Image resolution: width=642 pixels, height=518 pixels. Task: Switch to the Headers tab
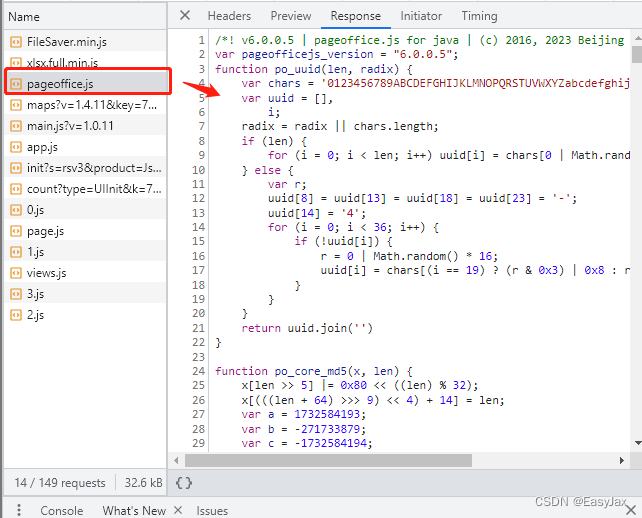[x=229, y=16]
